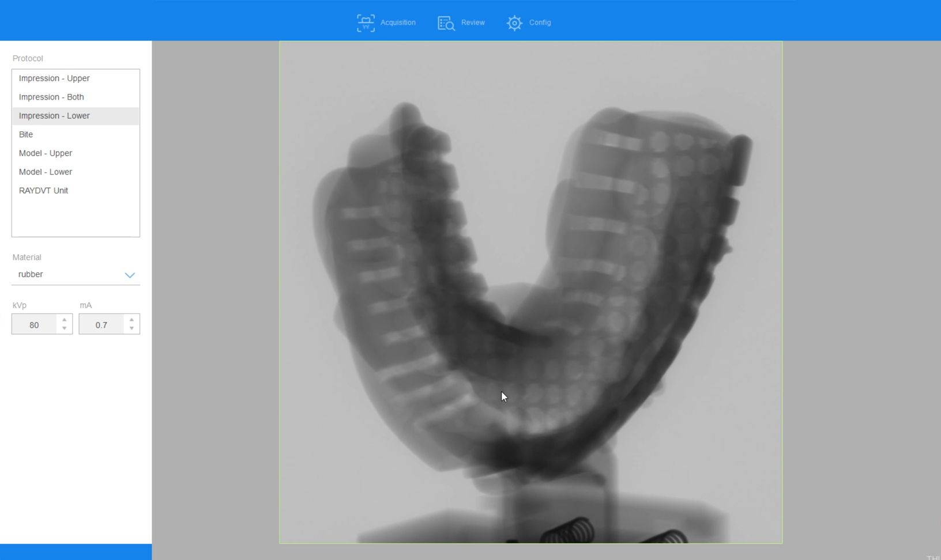This screenshot has height=560, width=941.
Task: Increase kVp with the up stepper
Action: pyautogui.click(x=63, y=320)
